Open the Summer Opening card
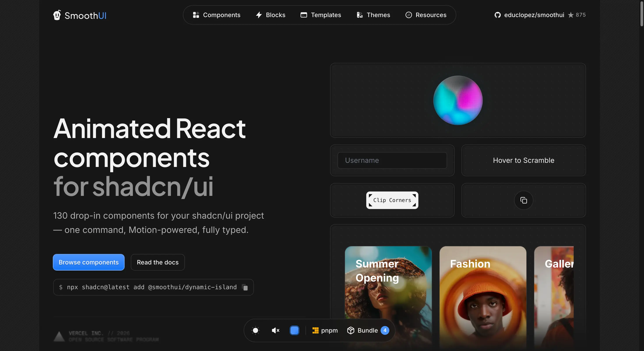Image resolution: width=644 pixels, height=351 pixels. [x=388, y=298]
